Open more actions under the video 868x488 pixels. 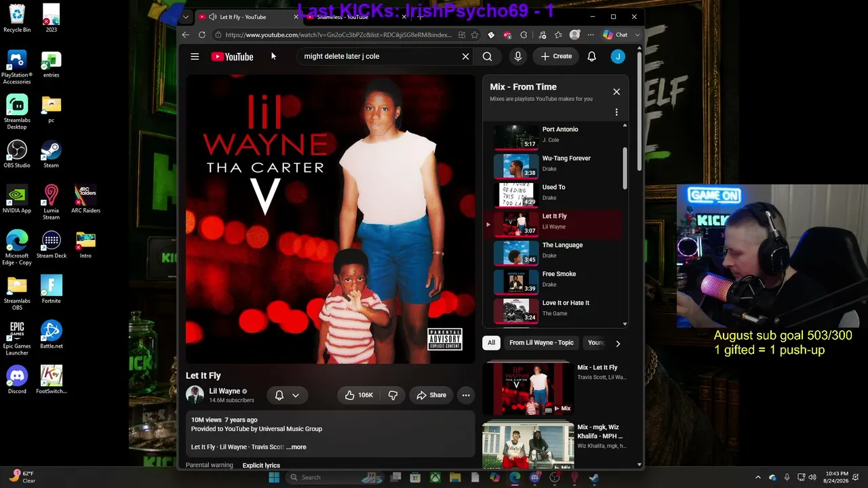click(466, 395)
